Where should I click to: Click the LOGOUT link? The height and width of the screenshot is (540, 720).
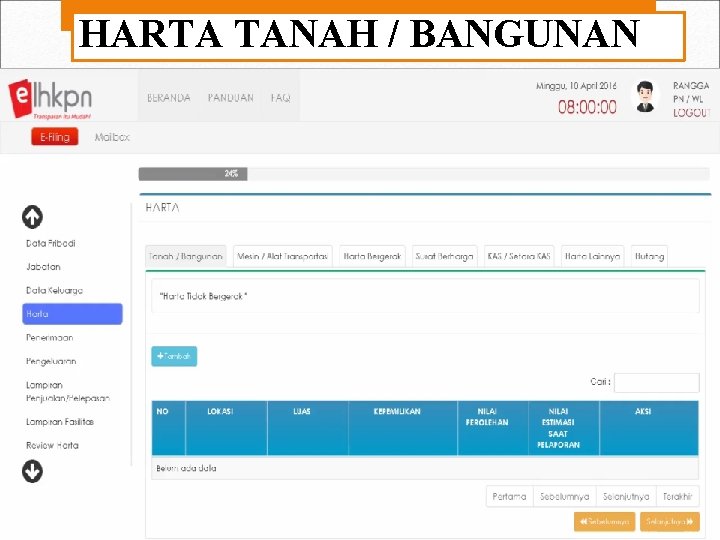pyautogui.click(x=692, y=113)
